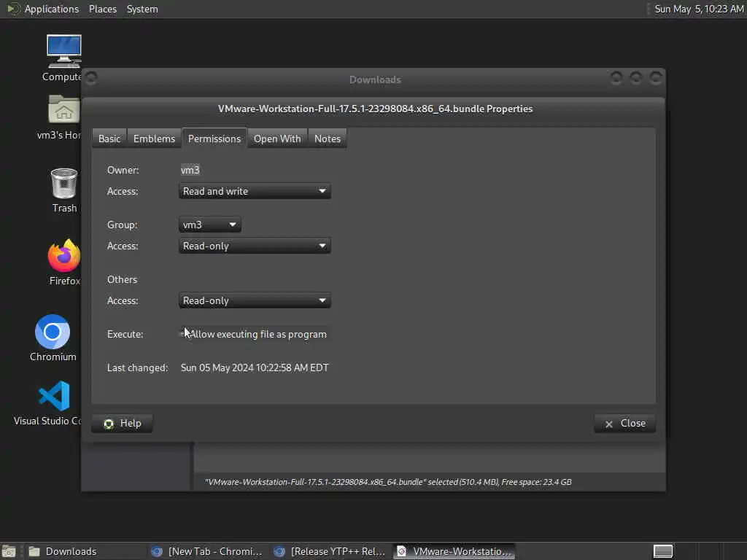The image size is (747, 560).
Task: Click the Last changed date value
Action: tap(255, 367)
